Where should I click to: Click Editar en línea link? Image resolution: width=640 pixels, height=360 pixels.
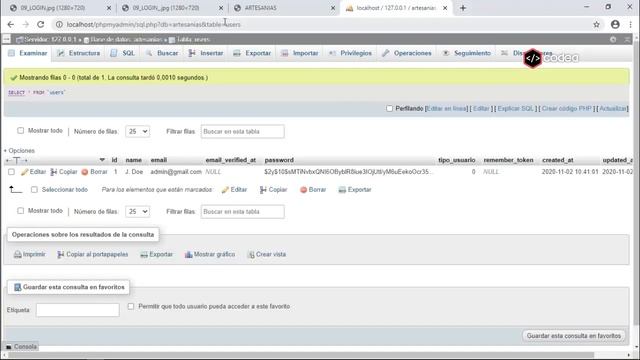pos(447,109)
